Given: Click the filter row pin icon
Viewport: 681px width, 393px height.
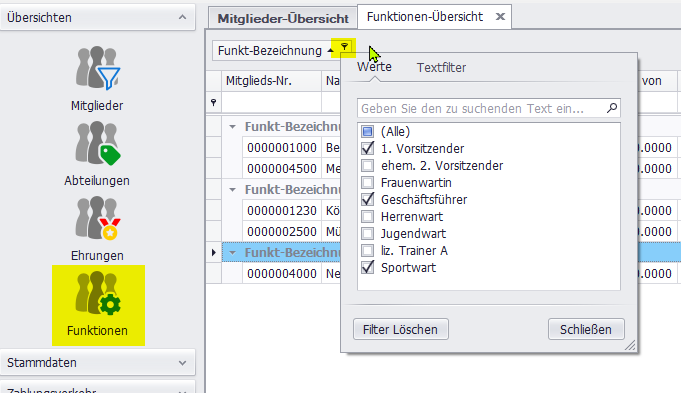Looking at the screenshot, I should pos(213,102).
